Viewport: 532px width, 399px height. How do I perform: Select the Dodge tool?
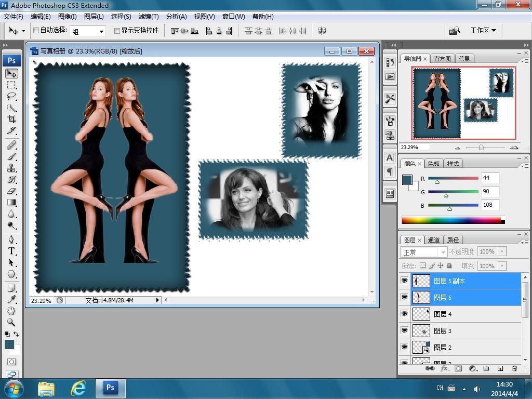[11, 225]
